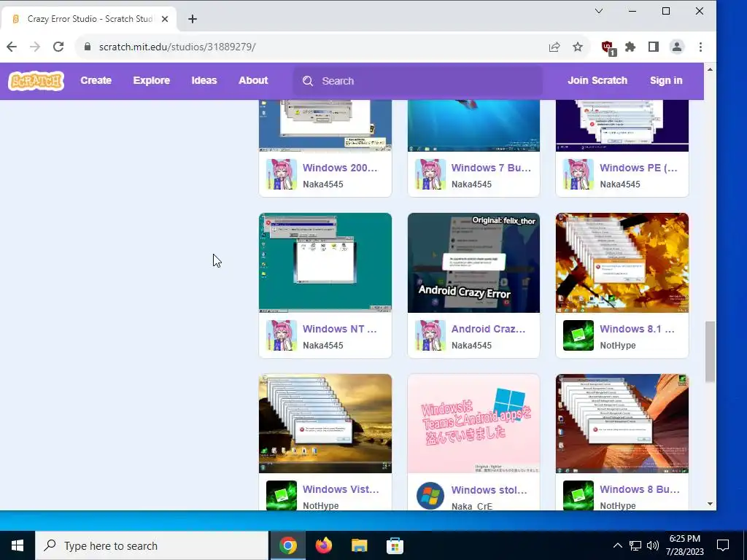Open Naka_CrE avatar on Windows stol... card

pyautogui.click(x=430, y=495)
